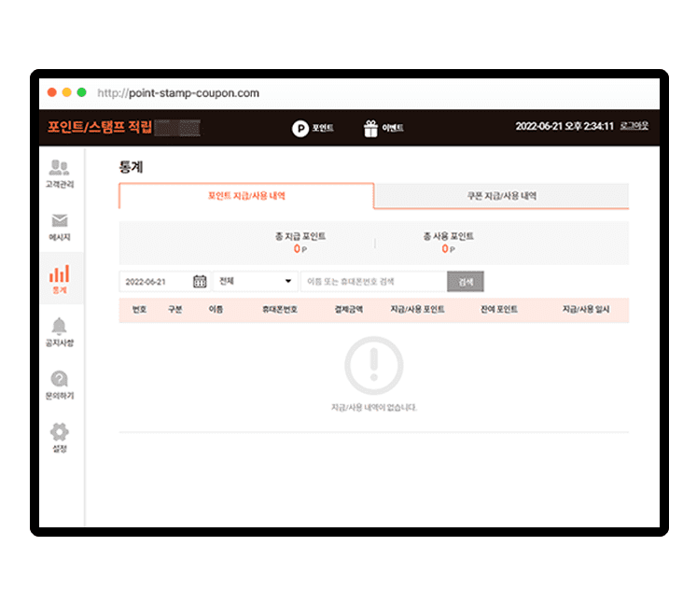Click the 지급/사용 일시 column header
The image size is (697, 616).
(586, 310)
